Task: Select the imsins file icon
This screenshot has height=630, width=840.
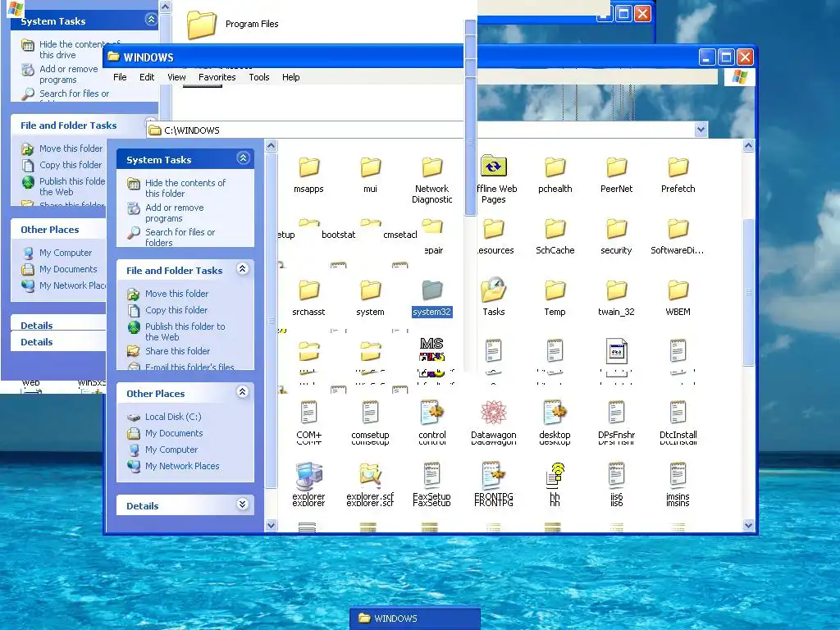Action: pyautogui.click(x=678, y=475)
